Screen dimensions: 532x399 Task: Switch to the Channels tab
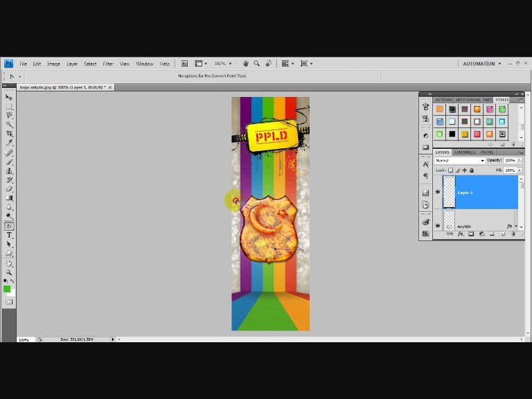[465, 152]
